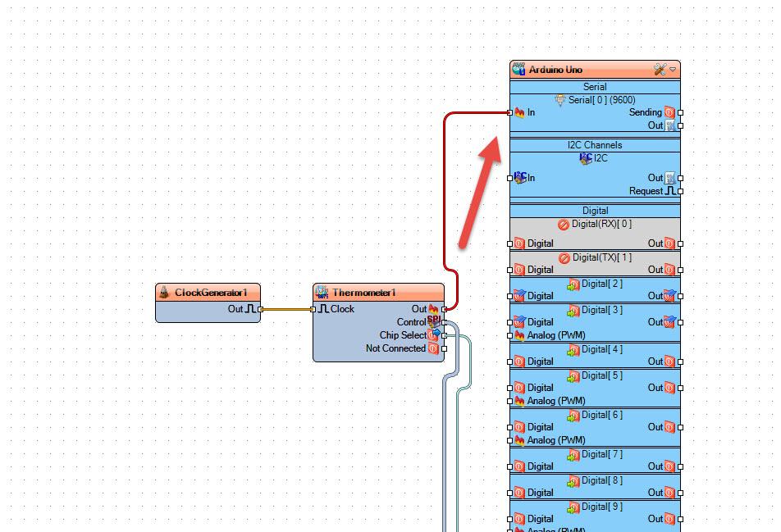Click the Digital[4] channel header icon
The width and height of the screenshot is (781, 532).
(573, 350)
